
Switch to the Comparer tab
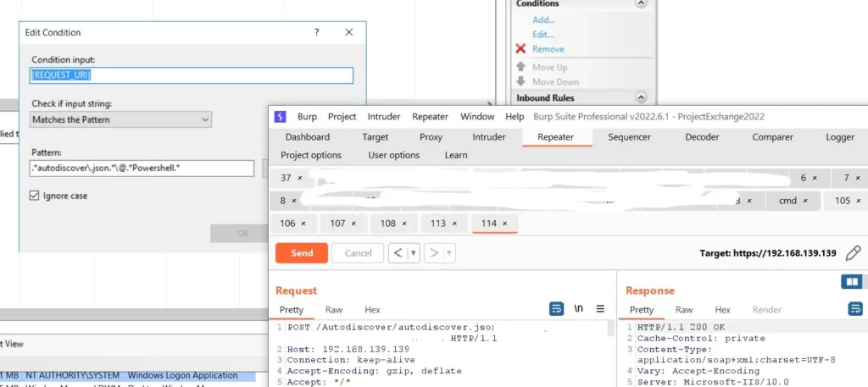coord(772,137)
